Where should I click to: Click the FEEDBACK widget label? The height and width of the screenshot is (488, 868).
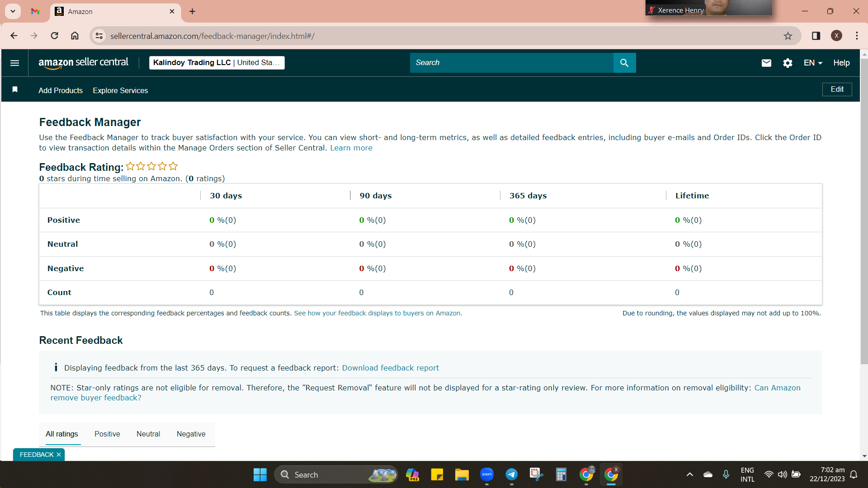(37, 455)
